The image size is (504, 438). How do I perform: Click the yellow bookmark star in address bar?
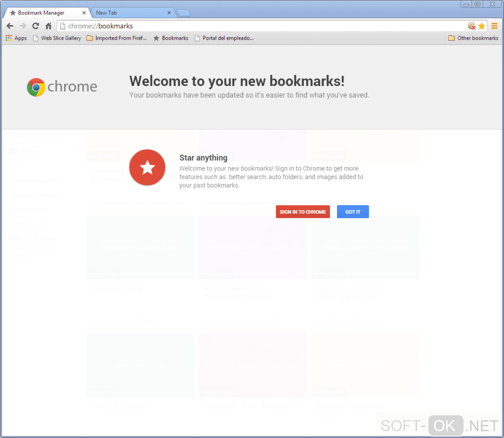[481, 26]
